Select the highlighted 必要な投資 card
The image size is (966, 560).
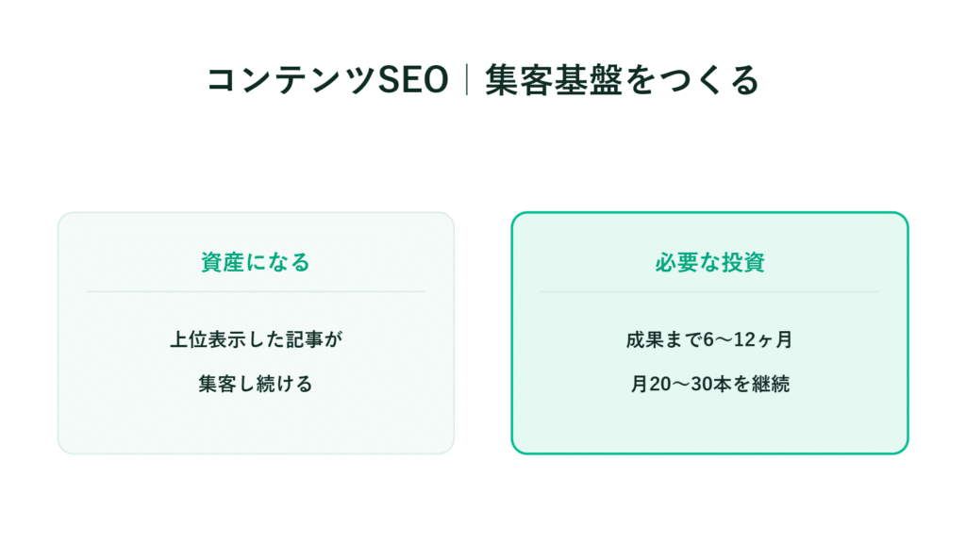coord(709,333)
